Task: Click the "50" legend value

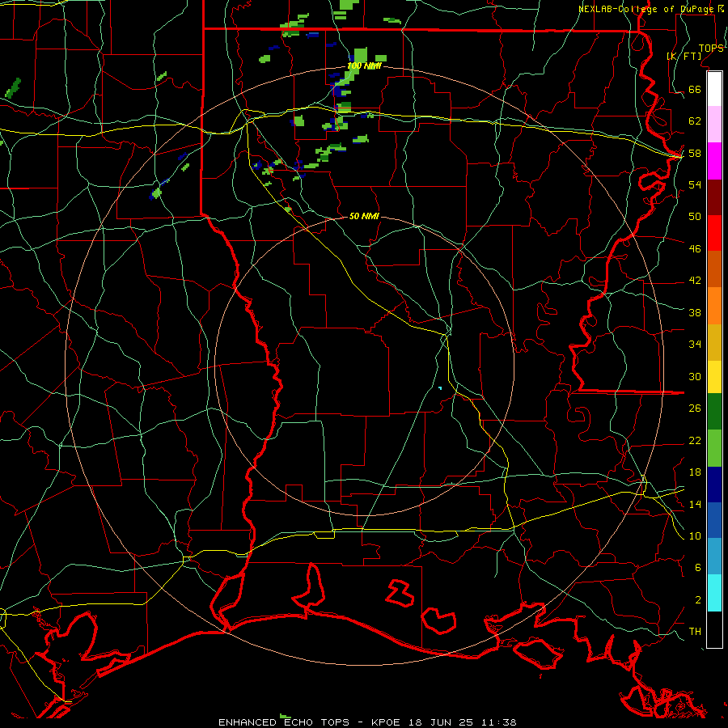Action: click(x=695, y=217)
